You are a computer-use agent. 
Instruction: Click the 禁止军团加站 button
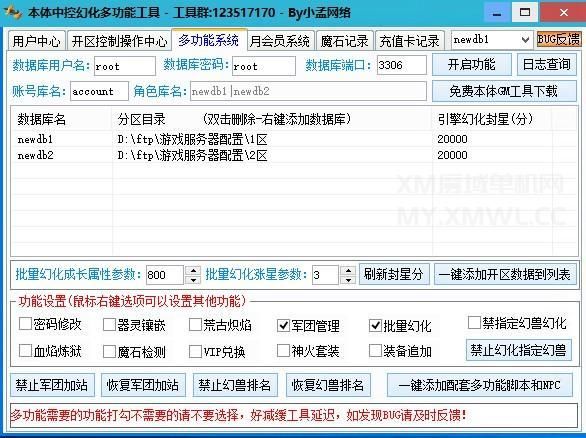tap(52, 385)
